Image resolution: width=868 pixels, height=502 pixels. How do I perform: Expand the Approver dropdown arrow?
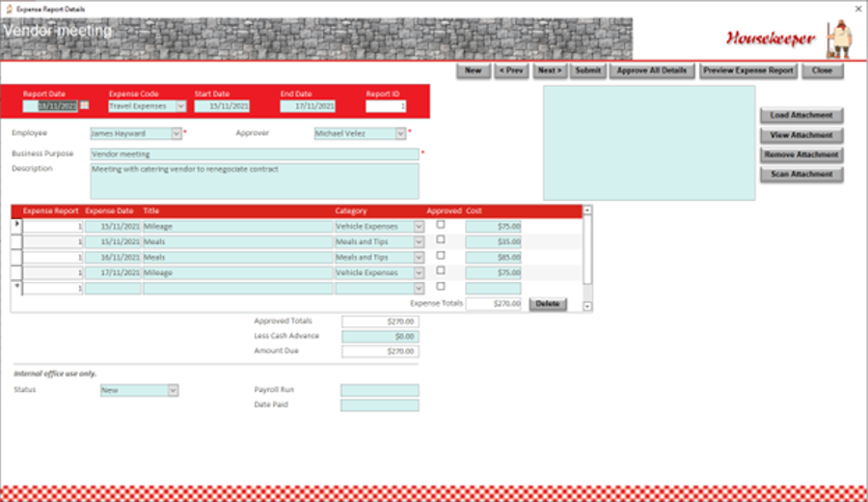coord(400,133)
